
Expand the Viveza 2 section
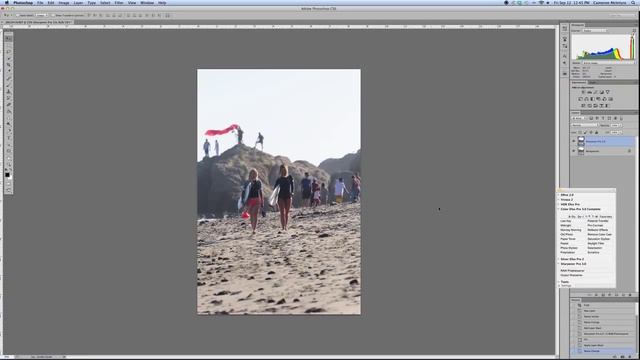pos(558,200)
